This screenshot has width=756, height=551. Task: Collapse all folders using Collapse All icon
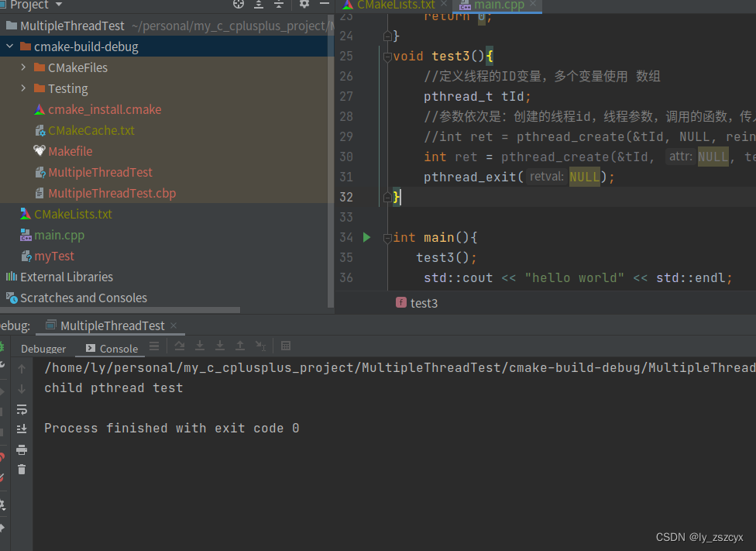click(x=279, y=5)
